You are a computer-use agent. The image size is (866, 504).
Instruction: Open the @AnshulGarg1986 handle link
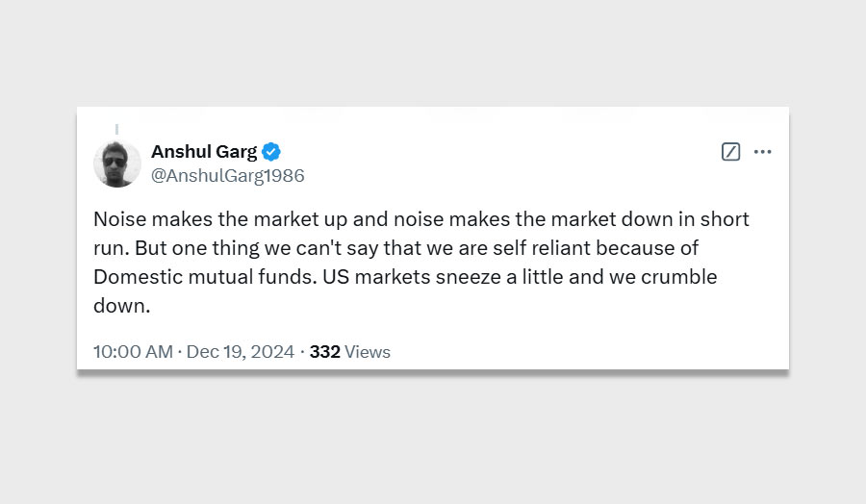pos(228,175)
